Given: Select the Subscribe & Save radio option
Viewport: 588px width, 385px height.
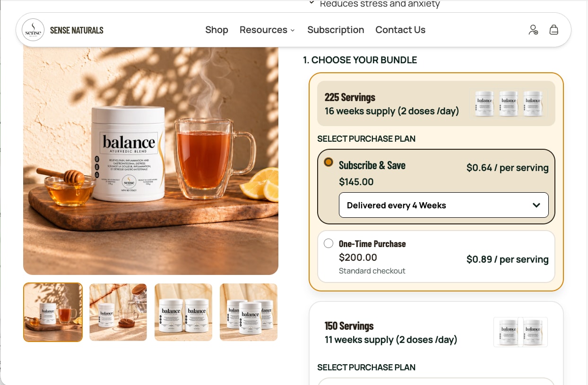Looking at the screenshot, I should [329, 162].
